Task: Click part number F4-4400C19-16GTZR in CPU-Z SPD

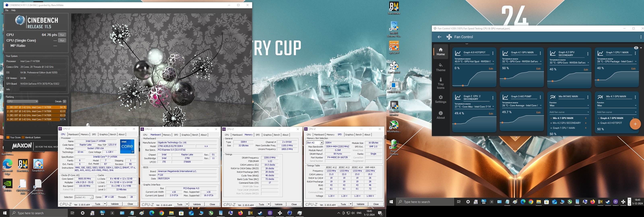Action: coord(337,158)
